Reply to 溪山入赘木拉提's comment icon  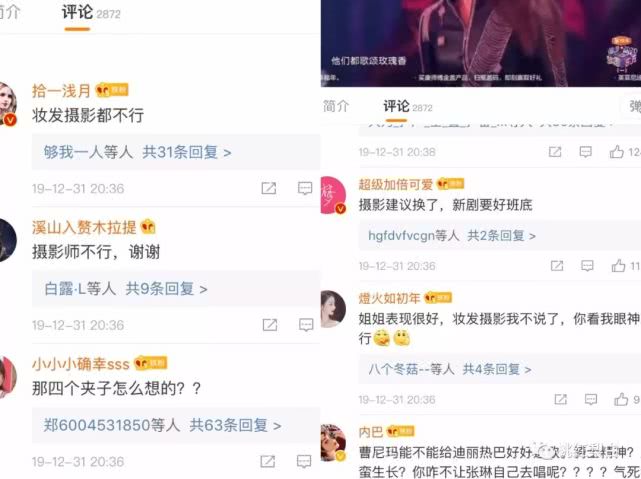point(306,325)
